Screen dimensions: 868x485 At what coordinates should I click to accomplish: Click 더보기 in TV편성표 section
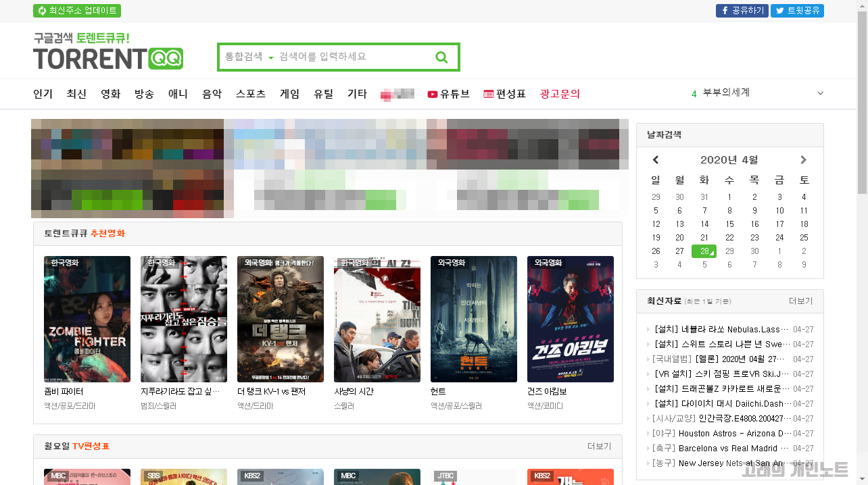tap(600, 446)
